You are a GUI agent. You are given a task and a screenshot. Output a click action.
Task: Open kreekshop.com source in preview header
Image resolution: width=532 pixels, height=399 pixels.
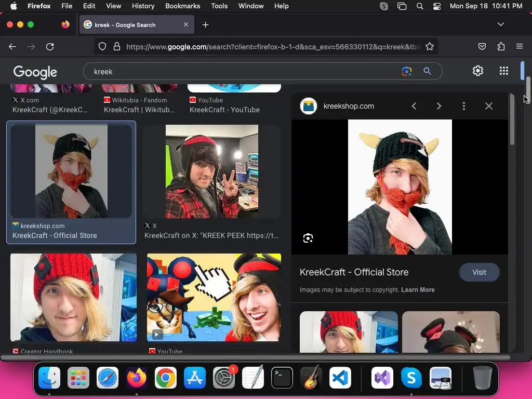pyautogui.click(x=349, y=106)
